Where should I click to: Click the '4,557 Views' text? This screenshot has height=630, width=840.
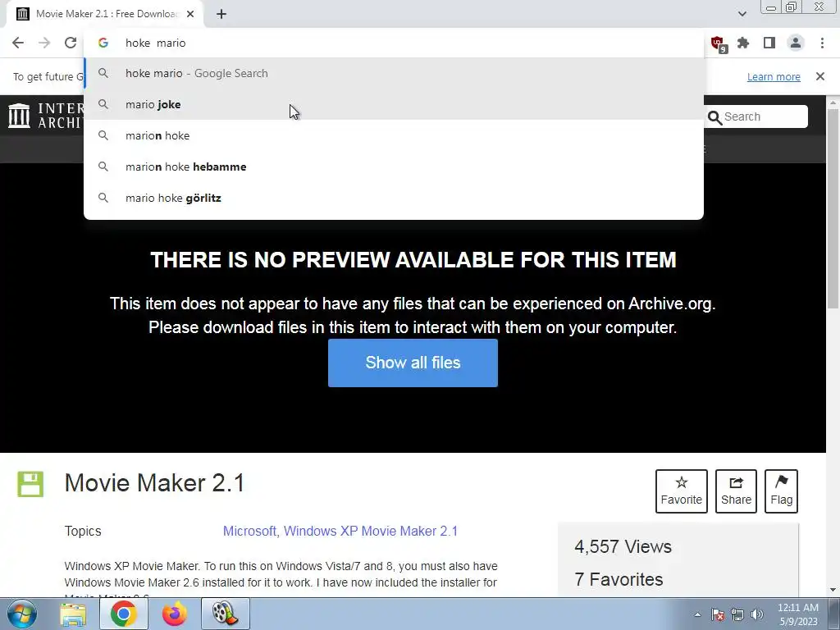(623, 546)
